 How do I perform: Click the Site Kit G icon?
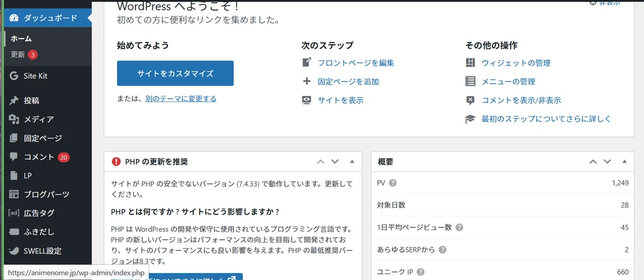pos(14,76)
